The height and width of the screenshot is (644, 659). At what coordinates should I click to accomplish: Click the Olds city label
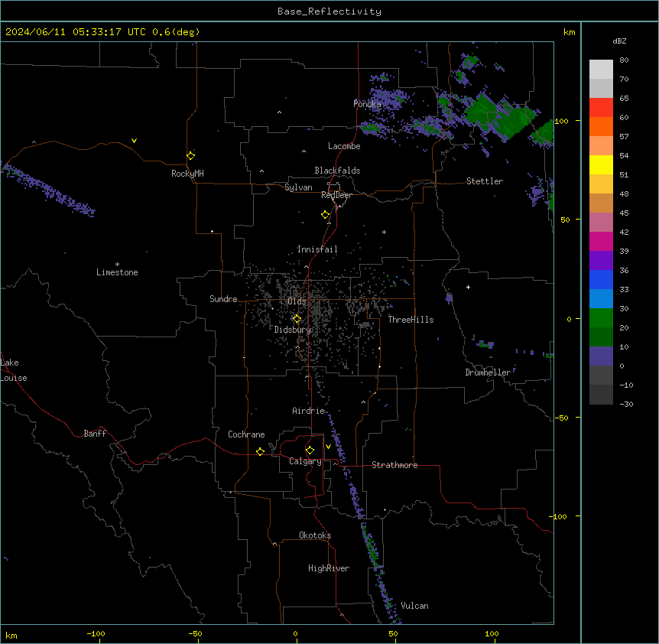297,301
